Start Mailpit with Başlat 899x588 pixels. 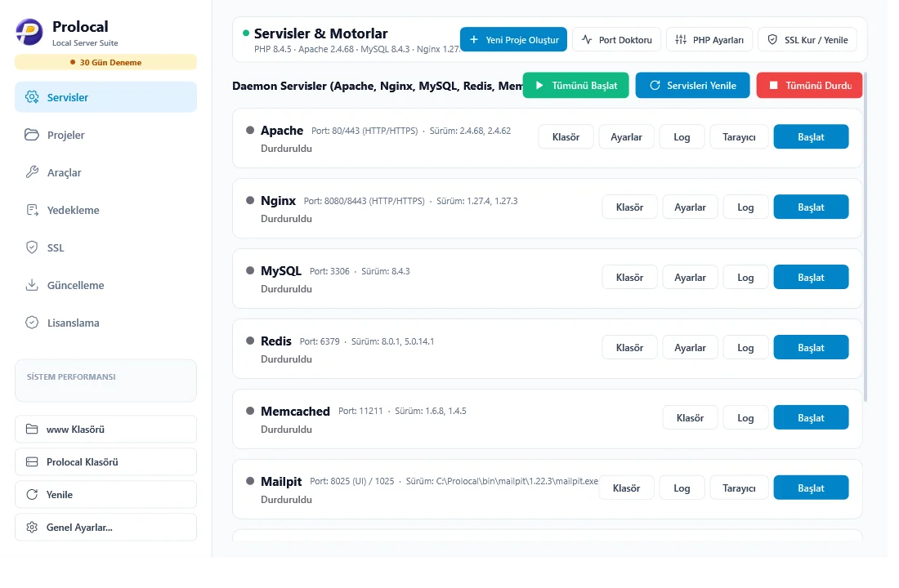click(x=812, y=488)
